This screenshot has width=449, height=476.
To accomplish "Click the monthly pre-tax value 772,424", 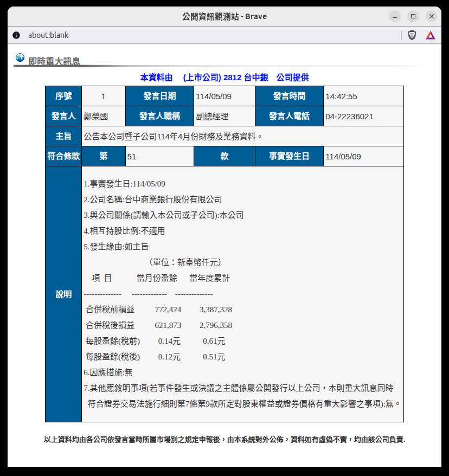I will (x=168, y=310).
